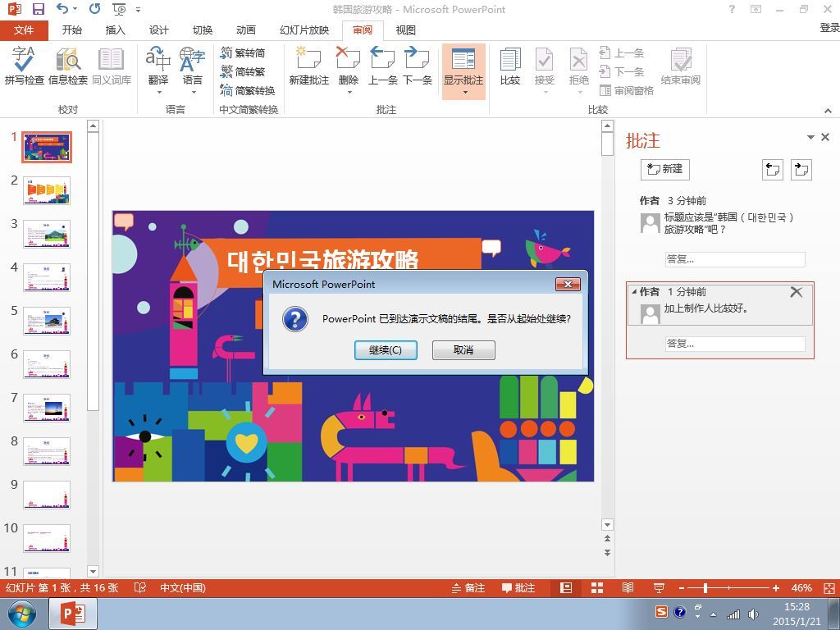Open the 信息检索 research tool
840x630 pixels.
coord(68,66)
